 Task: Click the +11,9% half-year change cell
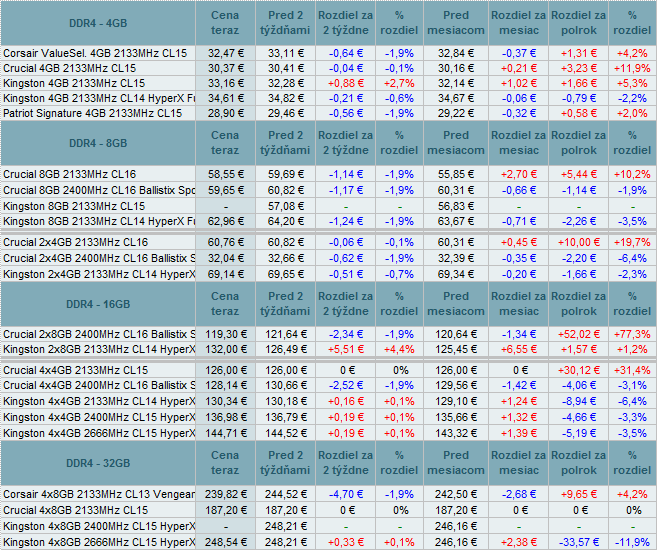[x=633, y=68]
